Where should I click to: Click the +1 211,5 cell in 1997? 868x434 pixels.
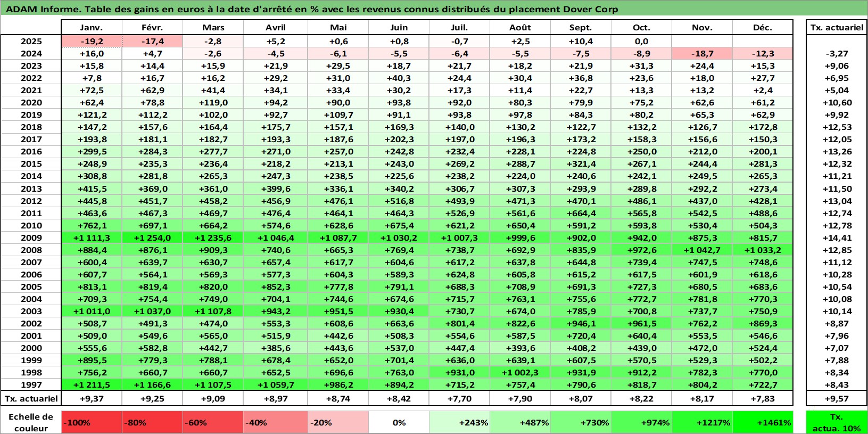coord(92,384)
